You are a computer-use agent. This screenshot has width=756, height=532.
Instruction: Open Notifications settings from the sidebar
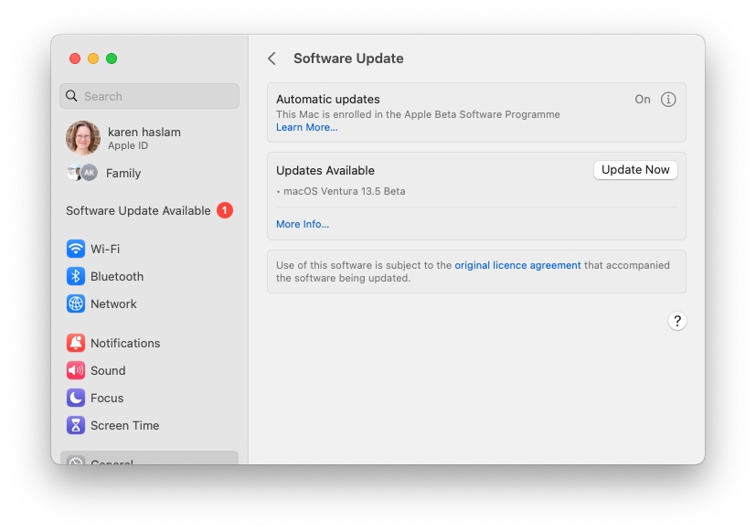click(x=74, y=343)
